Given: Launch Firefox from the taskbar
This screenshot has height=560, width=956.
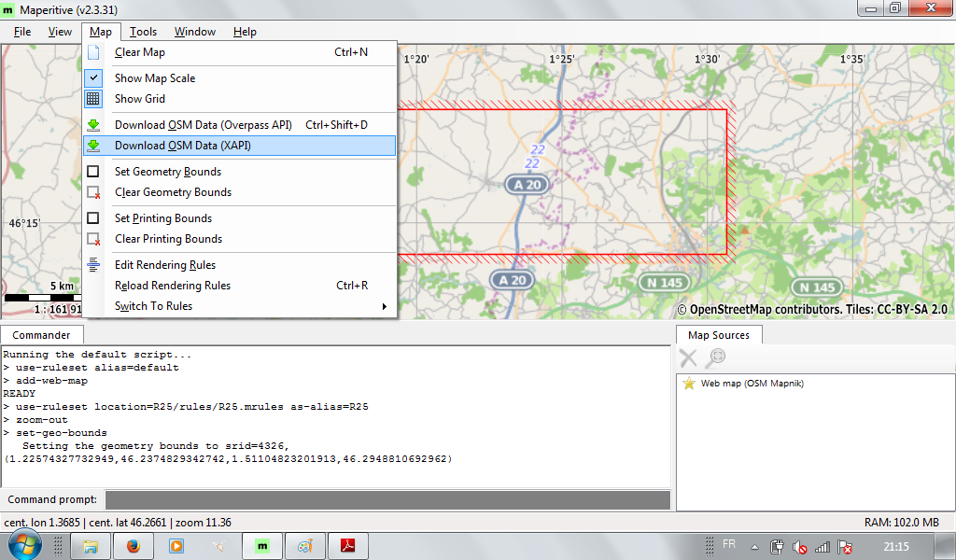Looking at the screenshot, I should tap(134, 546).
